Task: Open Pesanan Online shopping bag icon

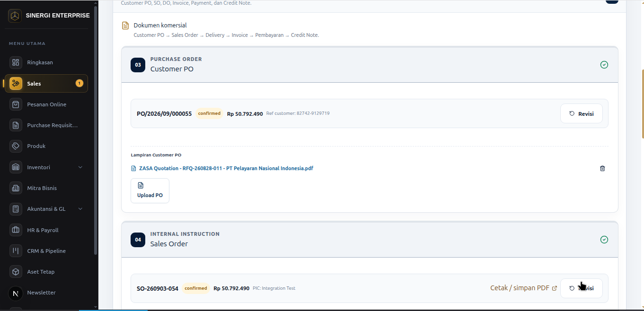Action: [x=16, y=104]
